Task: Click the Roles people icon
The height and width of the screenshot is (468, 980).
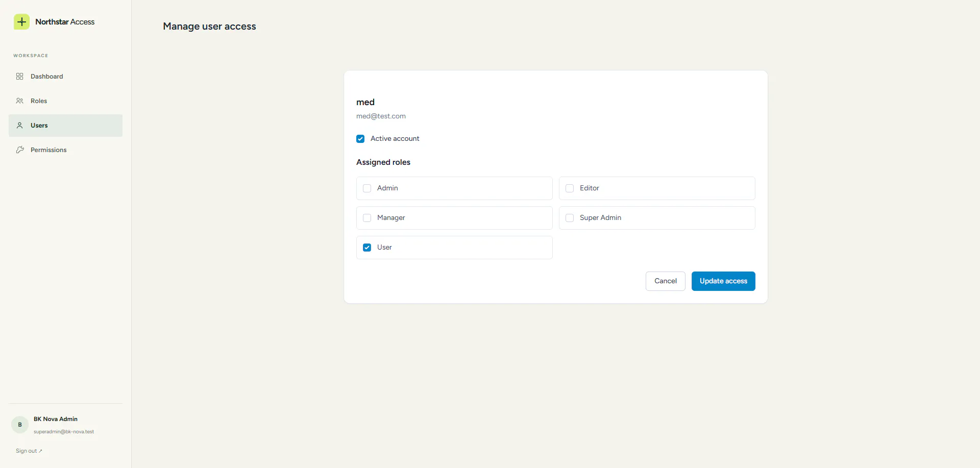Action: pyautogui.click(x=20, y=101)
